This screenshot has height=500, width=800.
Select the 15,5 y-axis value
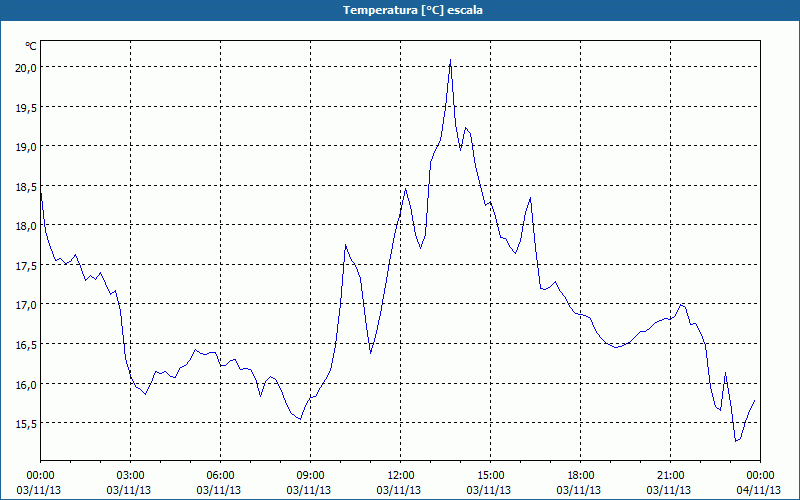click(x=24, y=423)
